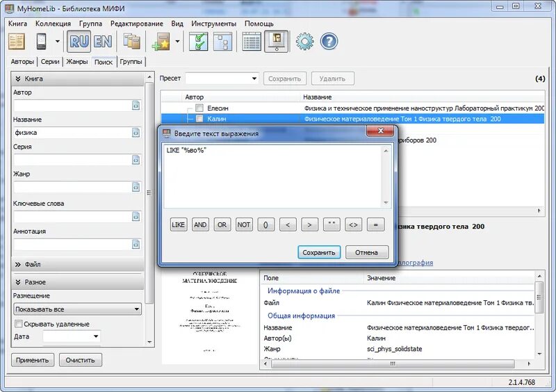
Task: Switch to the Жанры tab
Action: pos(77,61)
